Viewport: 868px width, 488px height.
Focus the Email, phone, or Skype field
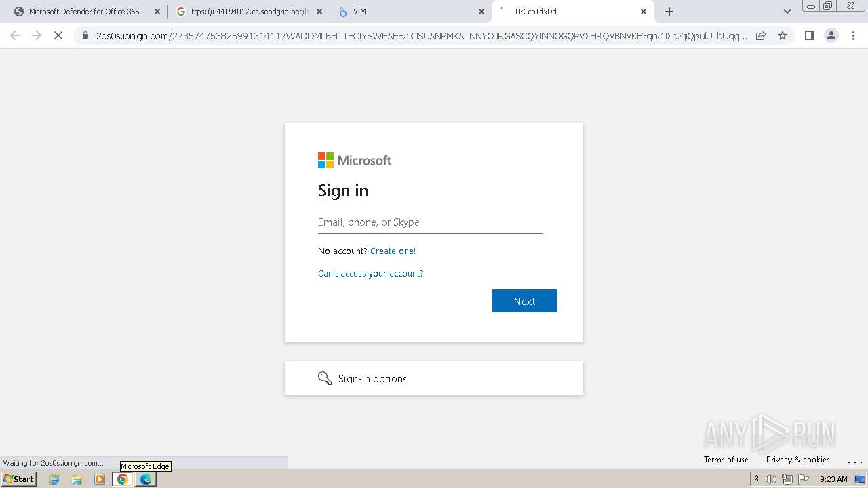coord(431,222)
